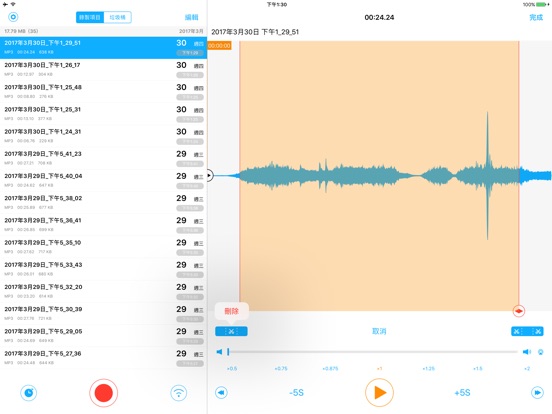Image resolution: width=552 pixels, height=414 pixels.
Task: Click the single-scissors cut-selection button
Action: (231, 331)
